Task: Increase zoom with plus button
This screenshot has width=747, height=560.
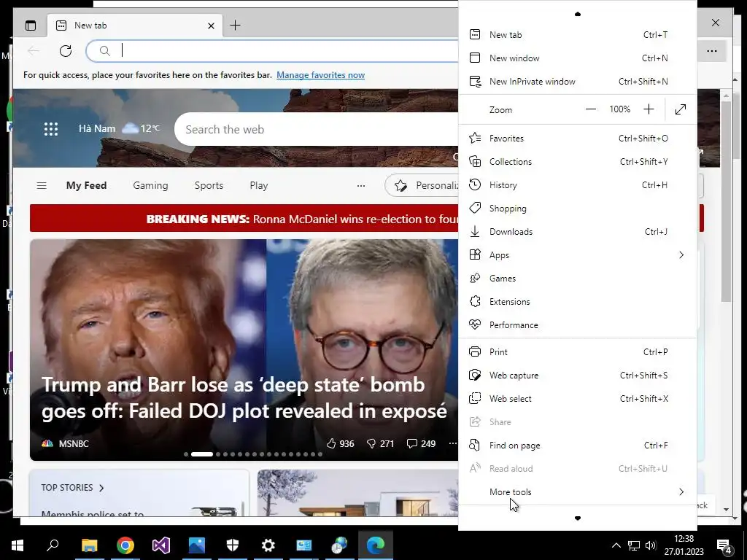Action: [649, 109]
